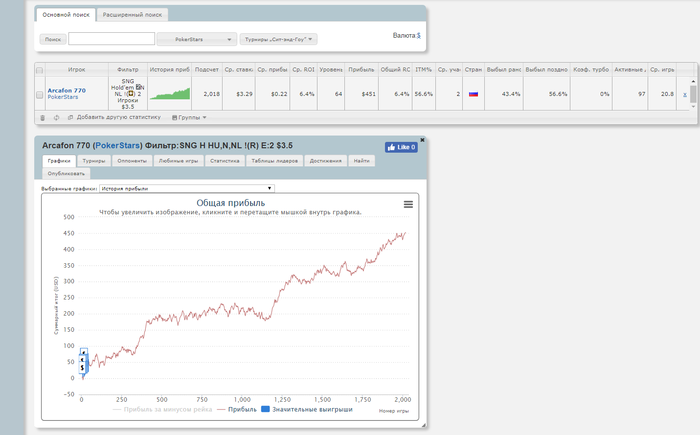Click the copy icon beside 'Добавить другую статистику'
The image size is (700, 435).
tap(70, 117)
